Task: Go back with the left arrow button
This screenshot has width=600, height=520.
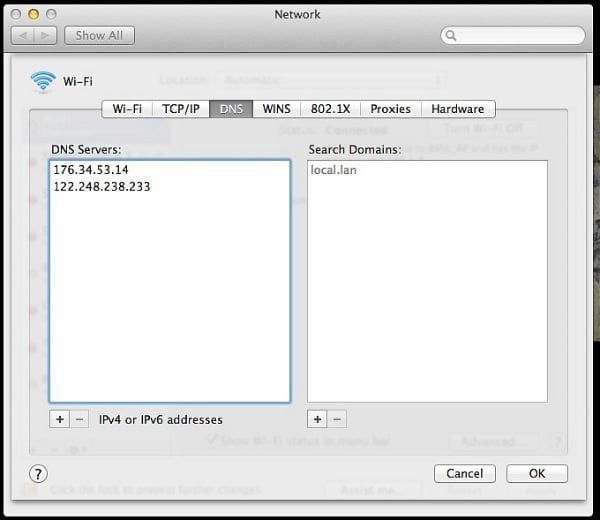Action: [x=23, y=36]
